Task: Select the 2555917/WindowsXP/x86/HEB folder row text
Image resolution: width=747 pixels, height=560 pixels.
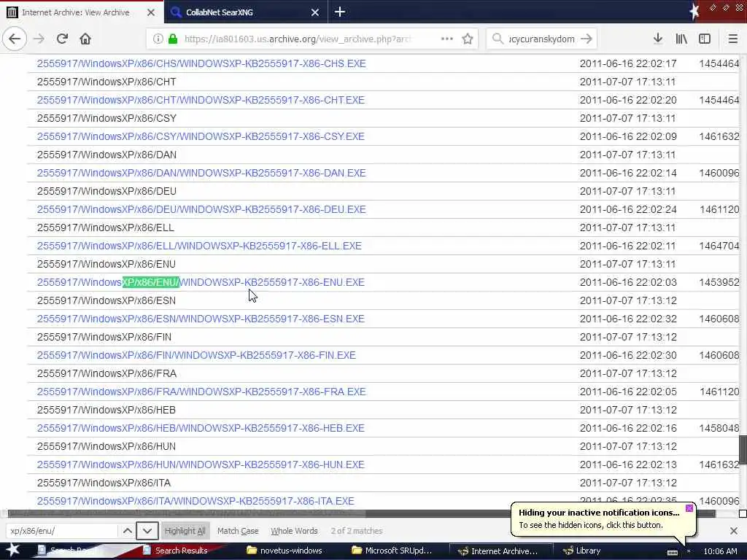Action: tap(107, 410)
